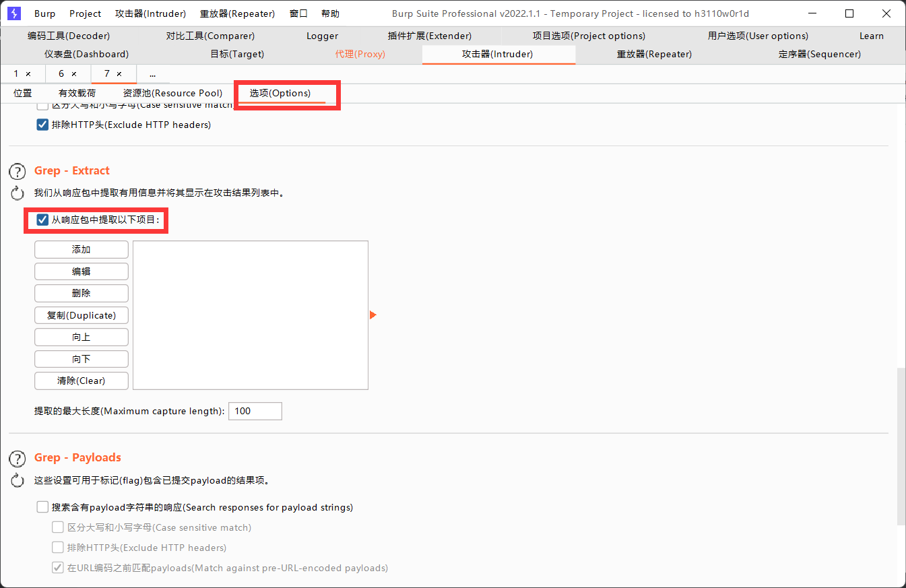Switch to the Resource Pool sub-tab

pos(172,94)
